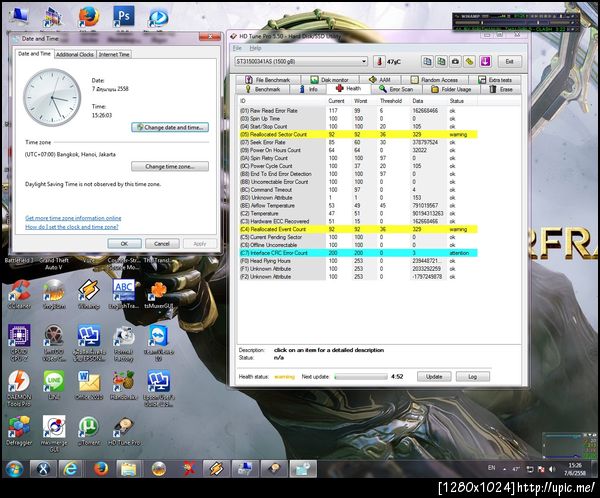This screenshot has width=600, height=498.
Task: Open HD Tune options with yellow tag icon
Action: click(x=470, y=61)
